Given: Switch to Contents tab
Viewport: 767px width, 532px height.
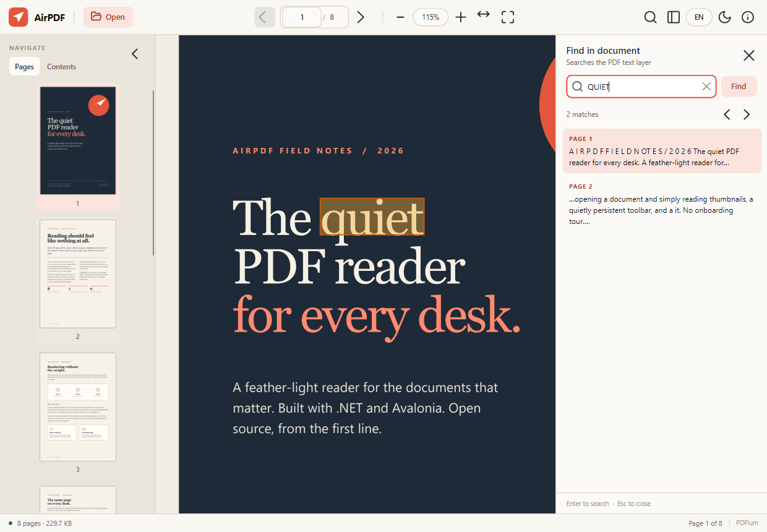Looking at the screenshot, I should (61, 67).
